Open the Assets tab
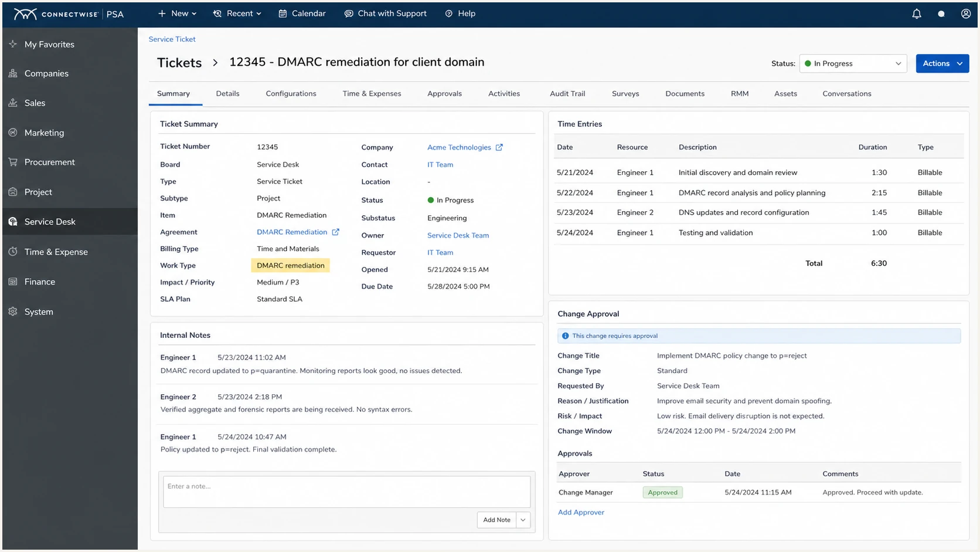The height and width of the screenshot is (552, 980). tap(785, 94)
